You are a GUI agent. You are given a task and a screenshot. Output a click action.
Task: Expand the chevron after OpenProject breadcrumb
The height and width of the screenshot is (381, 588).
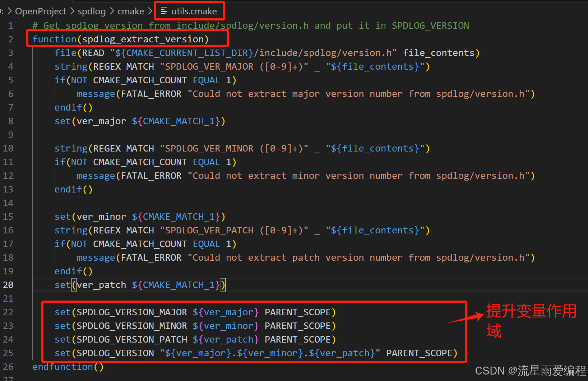(x=72, y=11)
